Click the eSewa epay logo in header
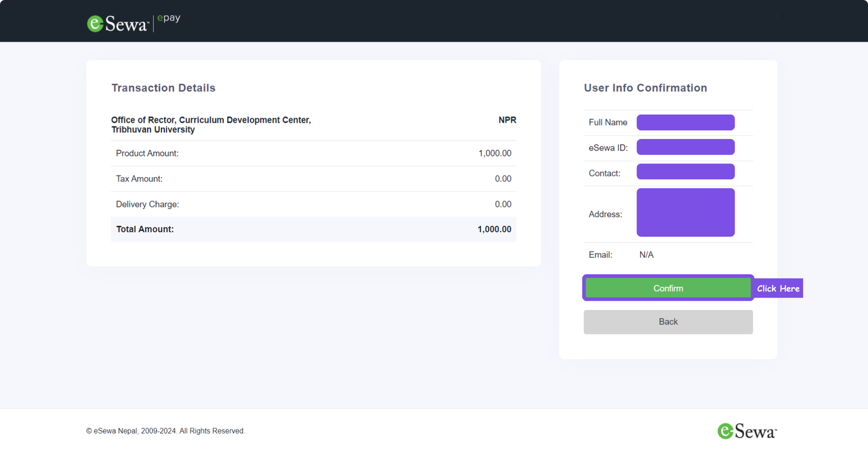The image size is (868, 449). coord(133,22)
